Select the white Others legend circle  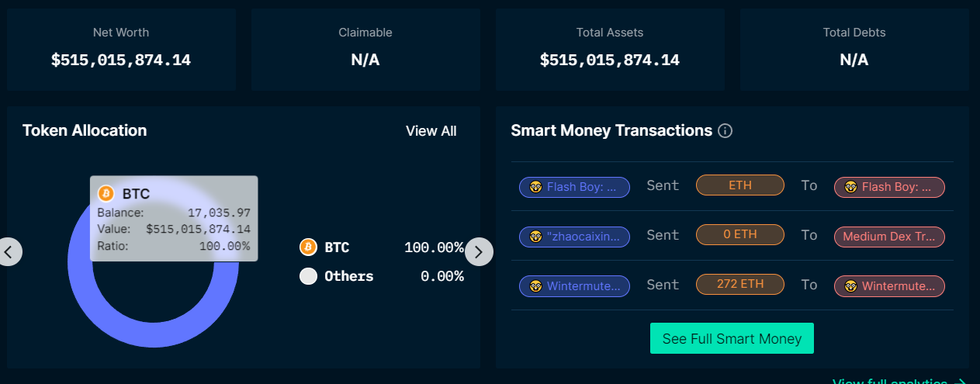308,276
